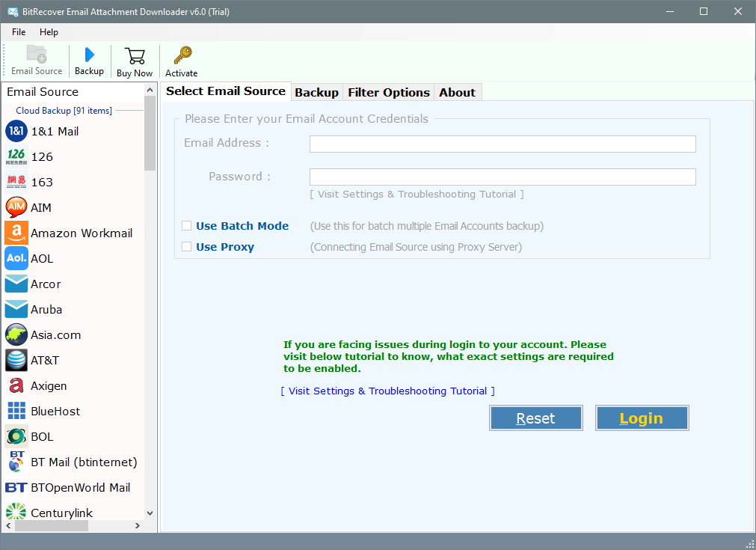
Task: Click the source list scroll-up arrow
Action: [x=150, y=91]
